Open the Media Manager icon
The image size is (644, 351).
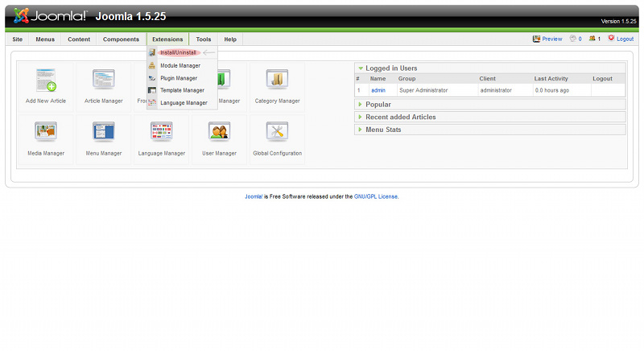(x=46, y=131)
